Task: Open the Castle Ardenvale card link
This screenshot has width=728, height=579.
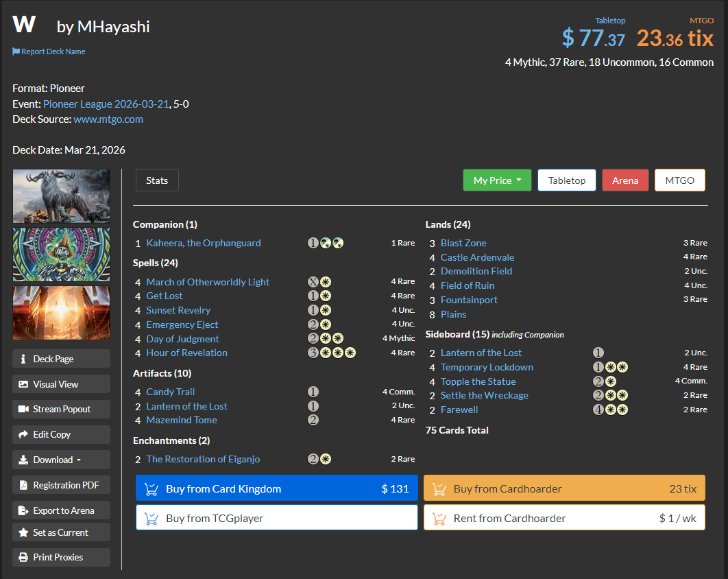Action: point(477,257)
